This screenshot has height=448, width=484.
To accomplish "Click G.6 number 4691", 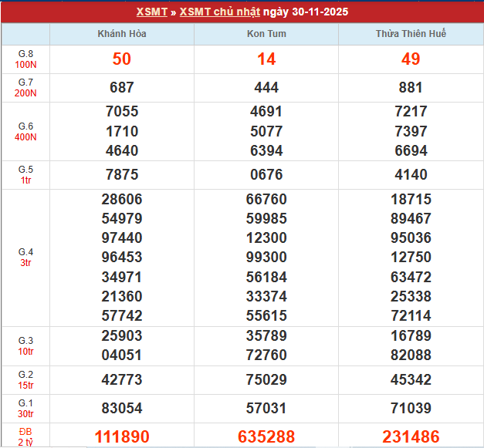I will coord(266,111).
